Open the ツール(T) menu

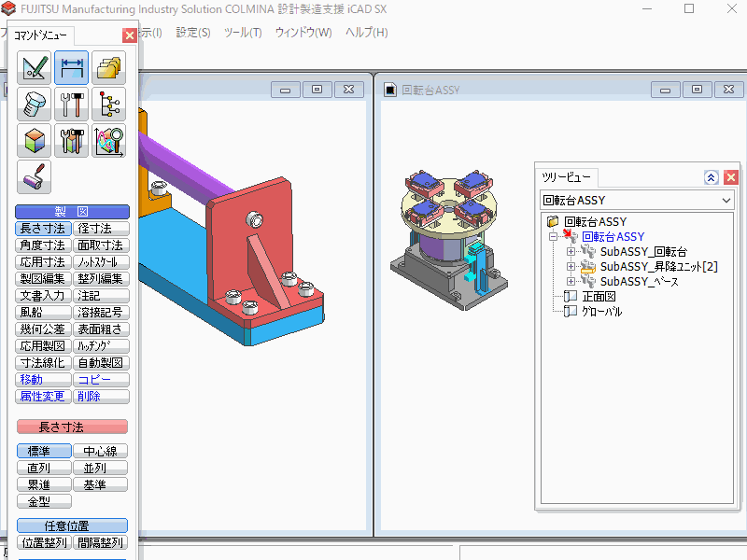point(243,33)
